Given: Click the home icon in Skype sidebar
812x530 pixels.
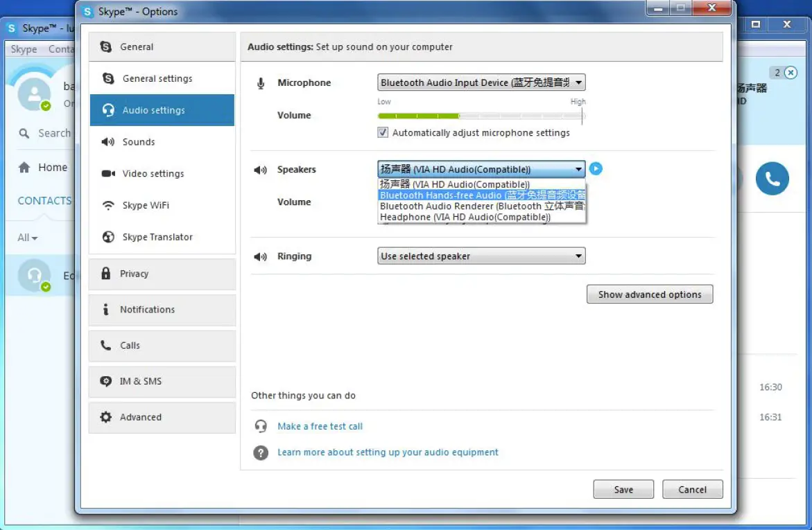Looking at the screenshot, I should click(x=24, y=168).
